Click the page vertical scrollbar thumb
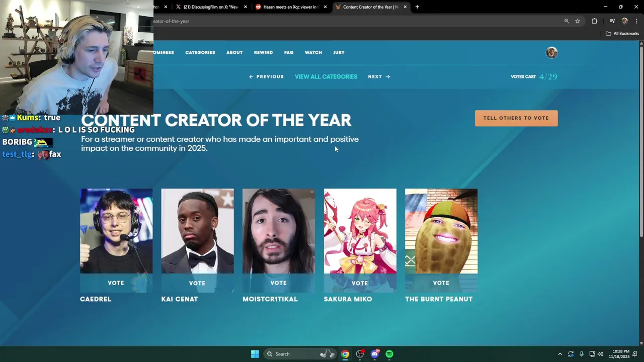 (641, 141)
